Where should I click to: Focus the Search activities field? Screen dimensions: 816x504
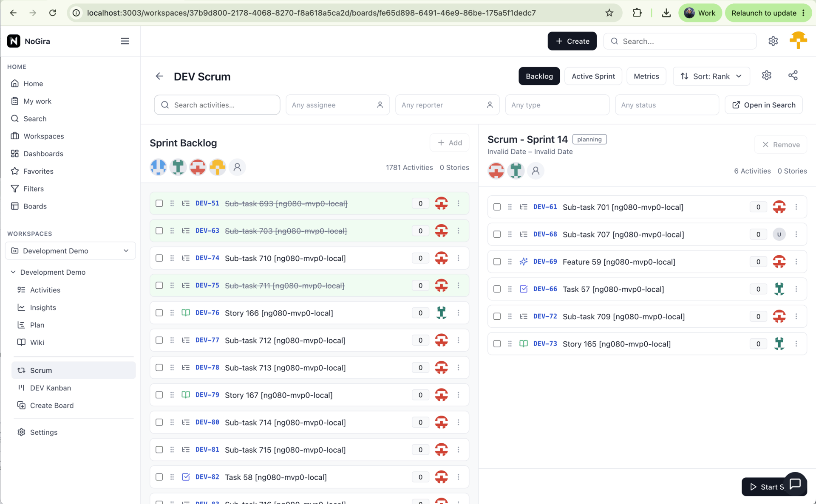coord(217,105)
